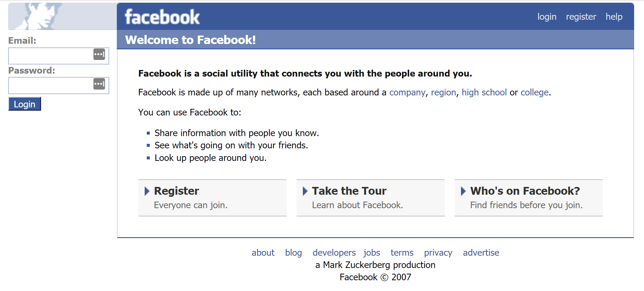
Task: Click the facebook logo in header
Action: tap(162, 17)
